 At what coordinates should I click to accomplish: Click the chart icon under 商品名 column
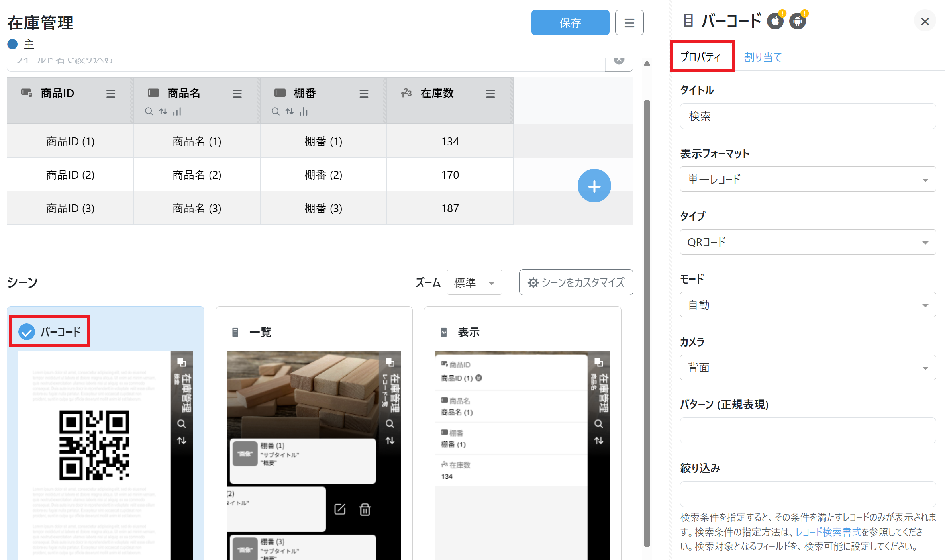[177, 112]
